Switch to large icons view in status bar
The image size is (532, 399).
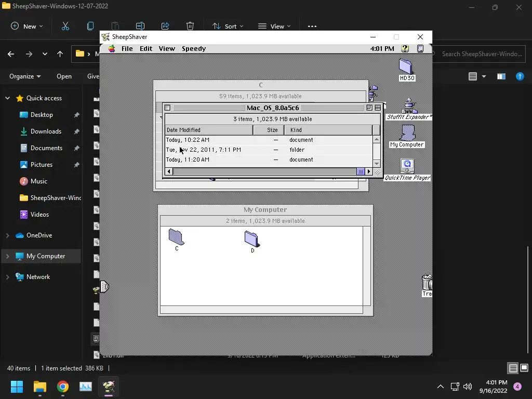click(x=524, y=368)
